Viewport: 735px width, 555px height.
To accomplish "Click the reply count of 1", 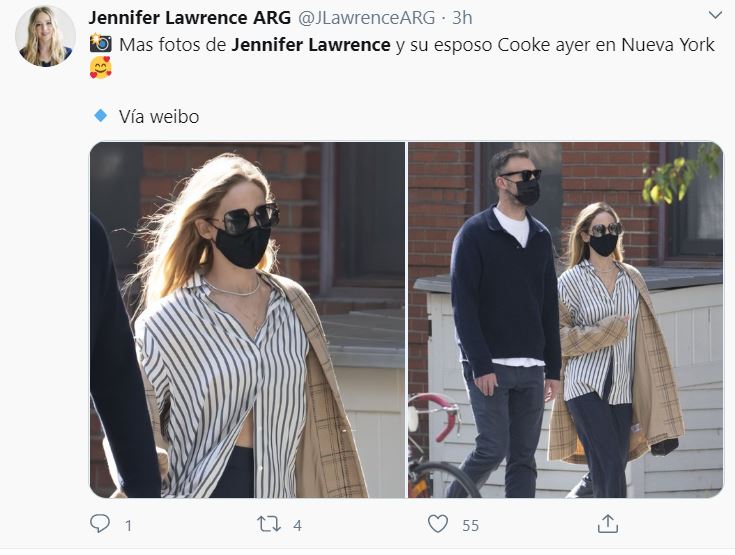I will point(128,525).
